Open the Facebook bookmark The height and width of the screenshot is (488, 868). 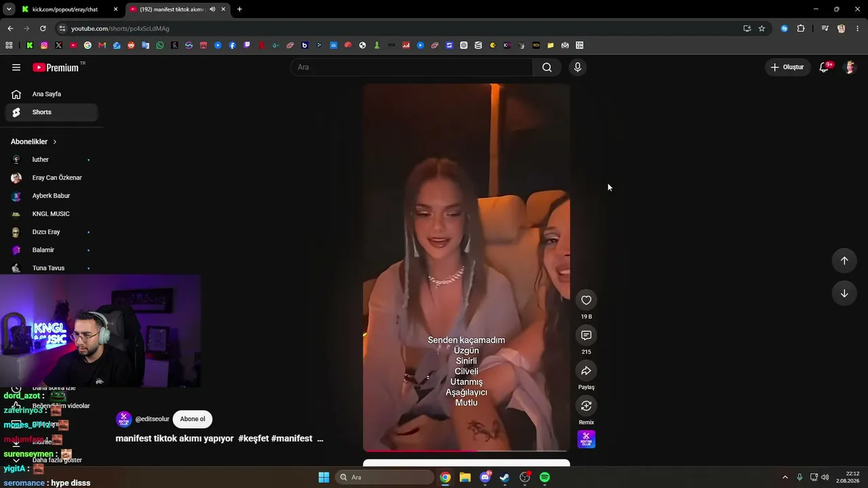(x=233, y=45)
